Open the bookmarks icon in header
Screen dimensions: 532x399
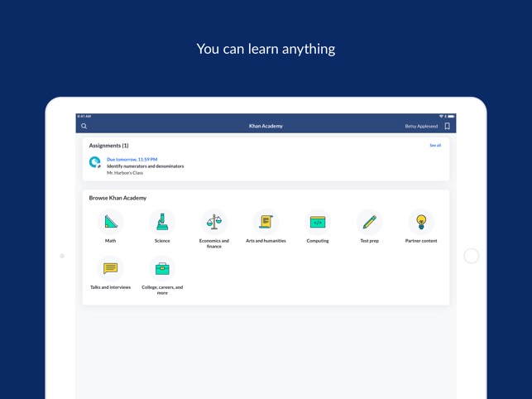(x=447, y=127)
